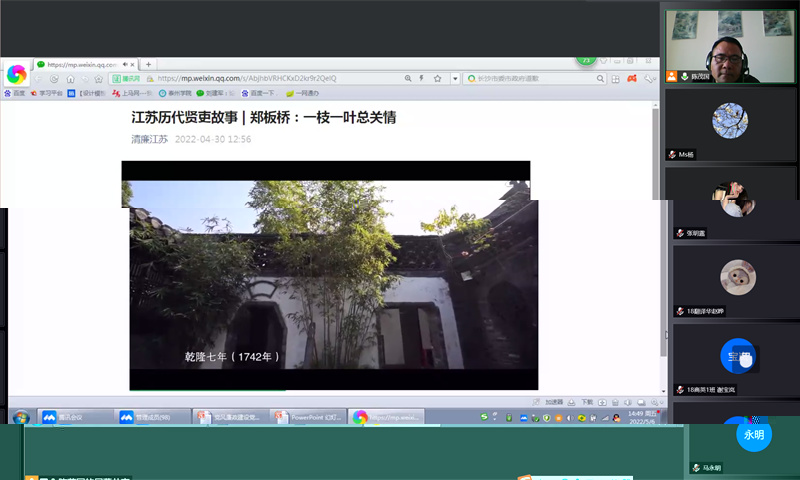Click the lightning speed mode icon
800x480 pixels.
pos(421,79)
